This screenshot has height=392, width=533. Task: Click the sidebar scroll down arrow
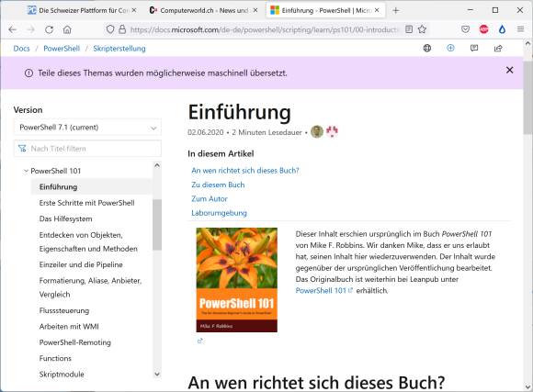157,374
